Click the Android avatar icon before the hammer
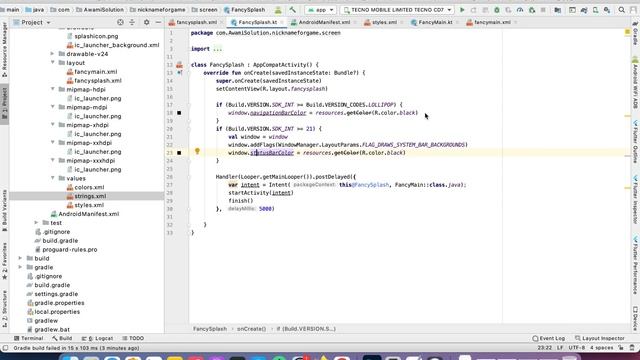The width and height of the screenshot is (640, 360). (x=278, y=10)
